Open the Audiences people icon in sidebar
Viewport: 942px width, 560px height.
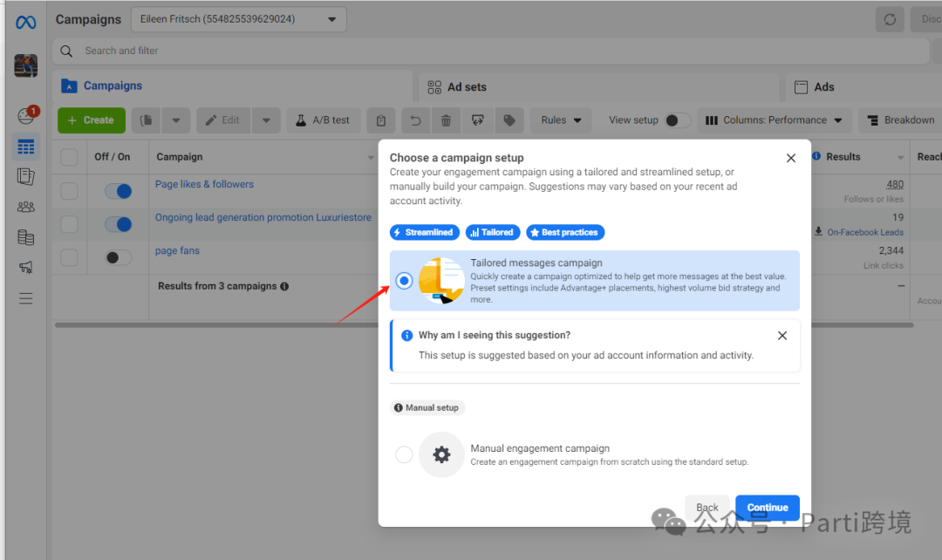click(x=26, y=207)
